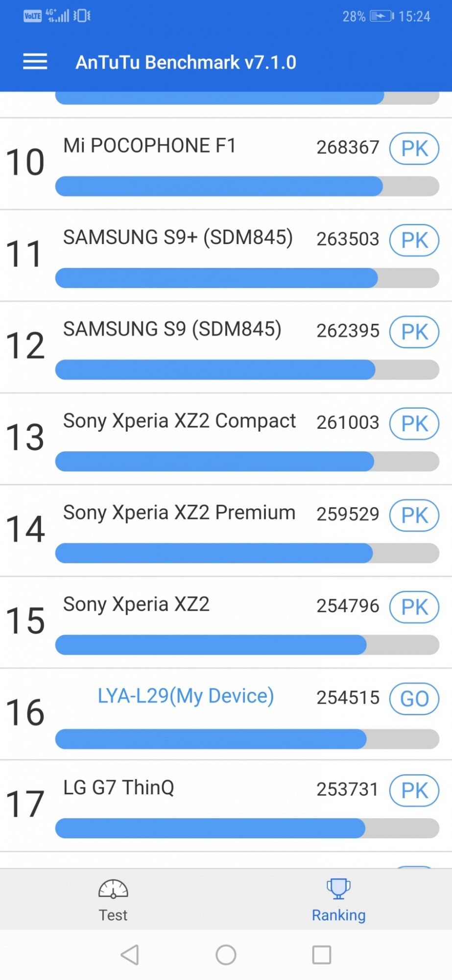Viewport: 452px width, 980px height.
Task: Tap the VoLTE status icon
Action: 32,16
